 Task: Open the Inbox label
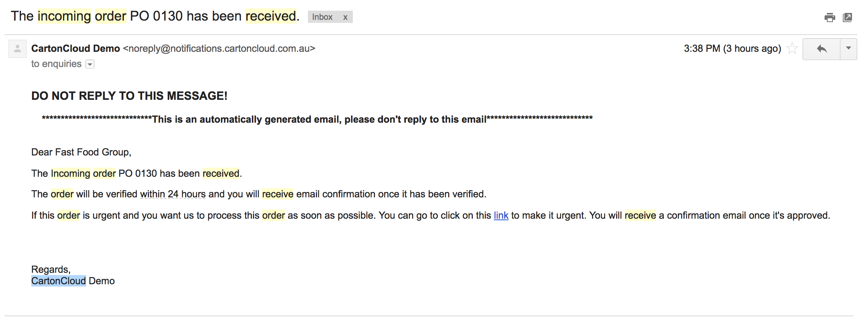click(x=322, y=17)
